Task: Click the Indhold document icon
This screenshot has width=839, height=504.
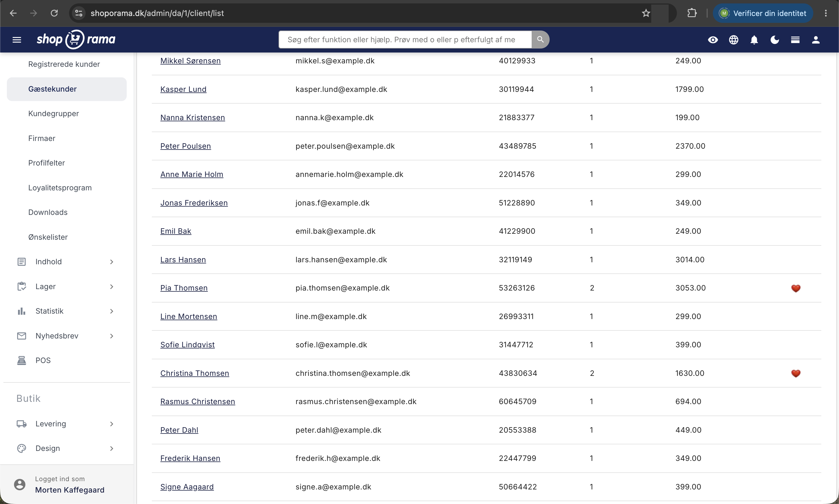Action: point(21,261)
